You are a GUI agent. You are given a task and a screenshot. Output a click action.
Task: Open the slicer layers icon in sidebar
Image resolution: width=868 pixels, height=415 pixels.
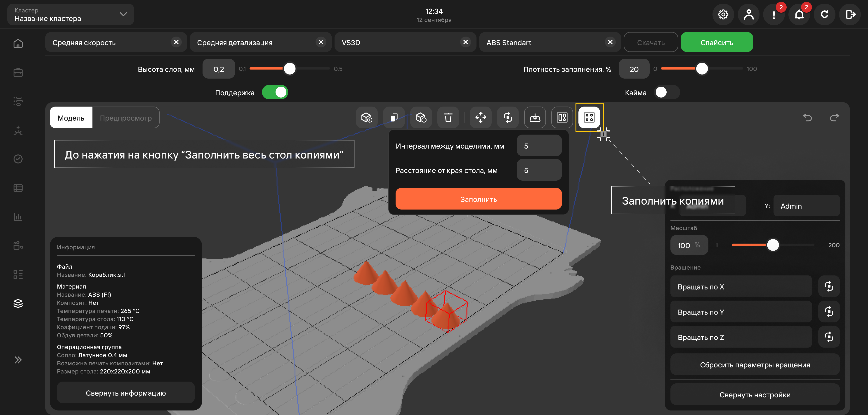[18, 303]
